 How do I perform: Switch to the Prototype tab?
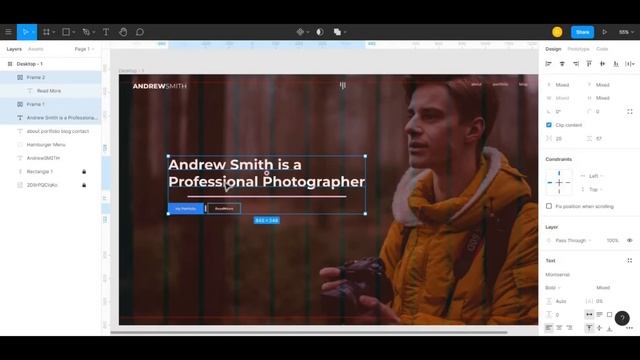coord(578,49)
